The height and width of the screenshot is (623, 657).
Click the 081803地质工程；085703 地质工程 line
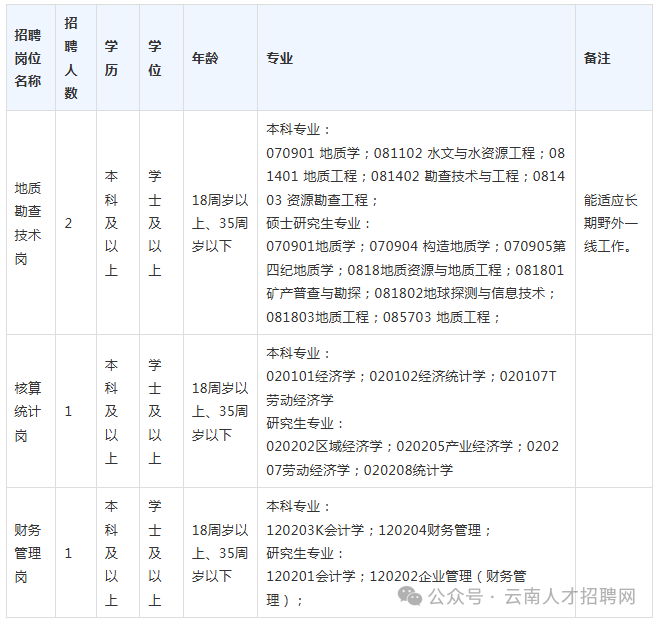(383, 317)
